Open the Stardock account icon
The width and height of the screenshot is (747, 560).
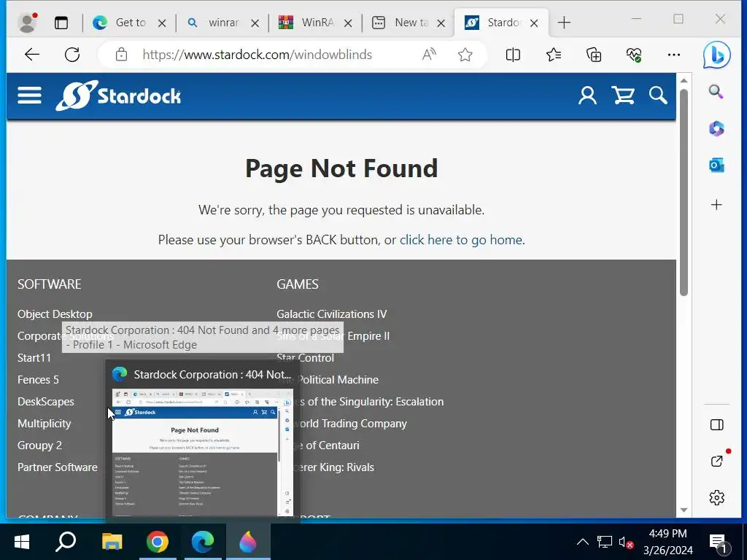[587, 96]
